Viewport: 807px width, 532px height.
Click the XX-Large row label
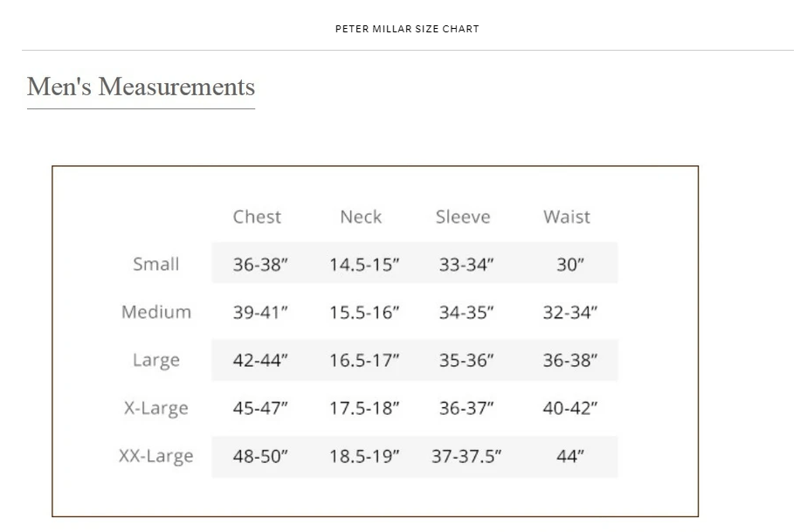[156, 456]
